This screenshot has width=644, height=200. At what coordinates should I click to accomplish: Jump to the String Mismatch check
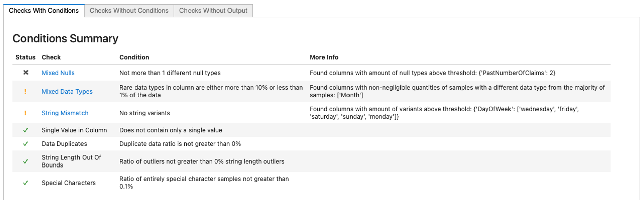pos(65,113)
